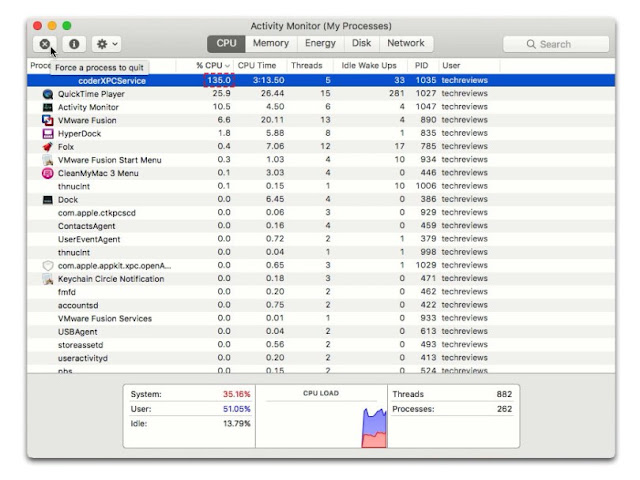Click the VMware Fusion icon

[48, 120]
